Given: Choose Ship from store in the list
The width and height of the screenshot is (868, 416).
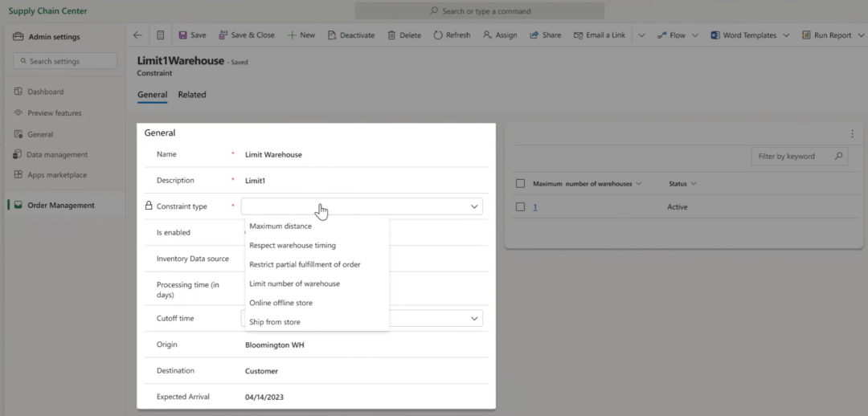Looking at the screenshot, I should (275, 322).
